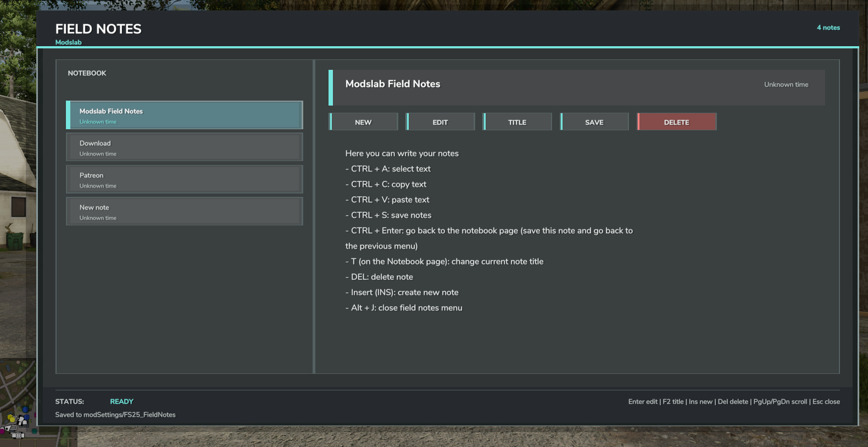Click the FIELD NOTES heading
This screenshot has height=447, width=868.
pos(98,29)
